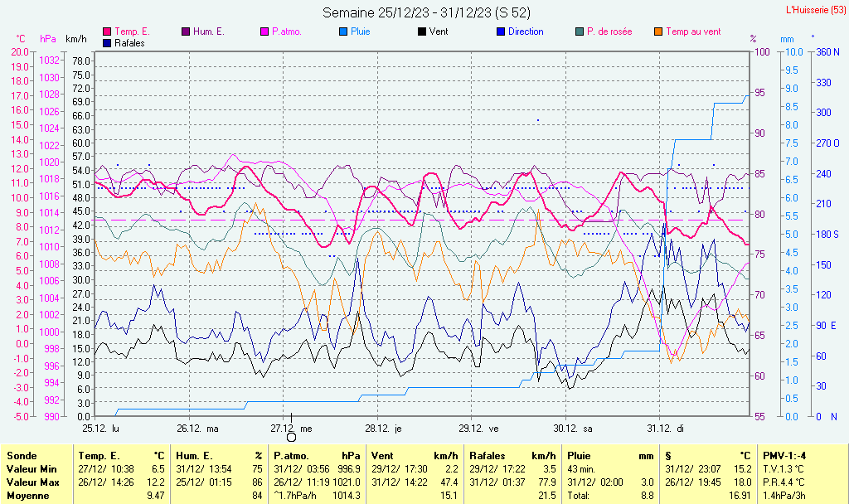The width and height of the screenshot is (849, 504).
Task: Click the Temp. E. legend label
Action: pyautogui.click(x=132, y=32)
